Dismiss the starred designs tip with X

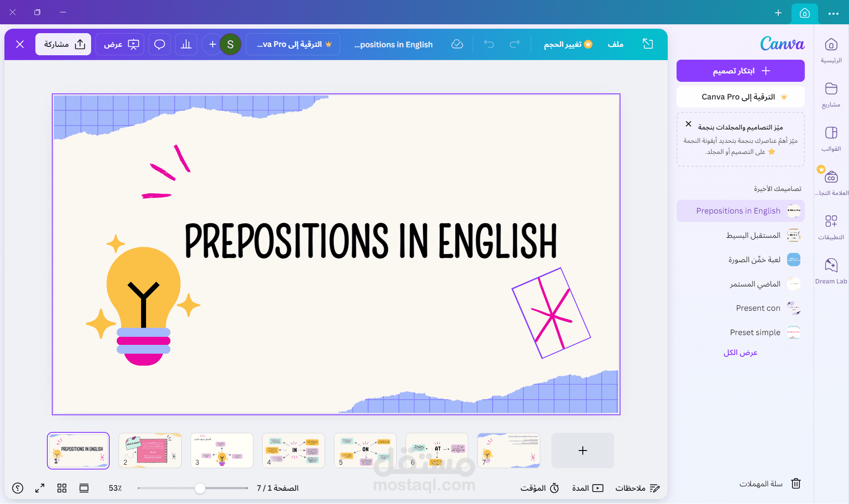point(688,124)
